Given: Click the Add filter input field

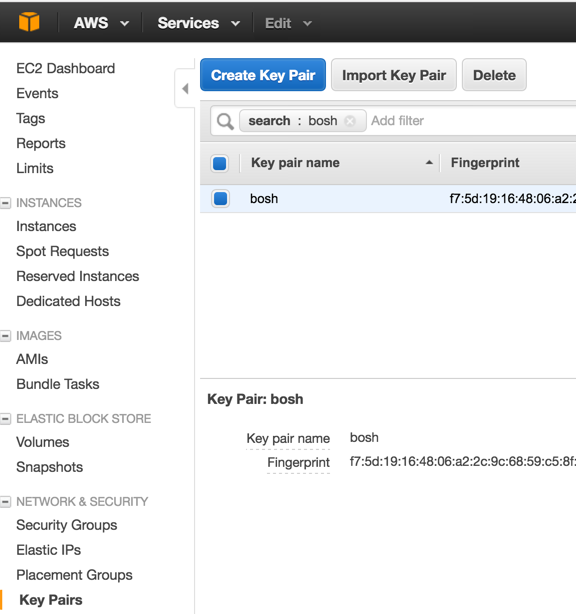Looking at the screenshot, I should click(470, 121).
